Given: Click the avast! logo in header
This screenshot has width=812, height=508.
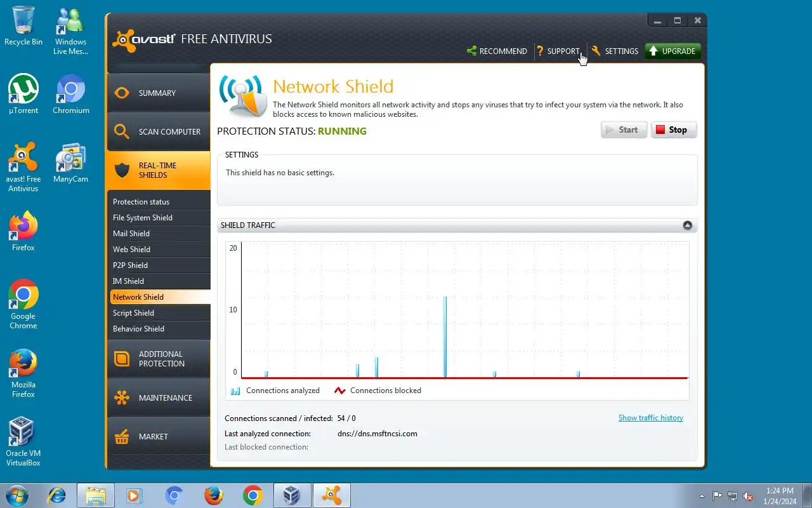Looking at the screenshot, I should pos(143,40).
